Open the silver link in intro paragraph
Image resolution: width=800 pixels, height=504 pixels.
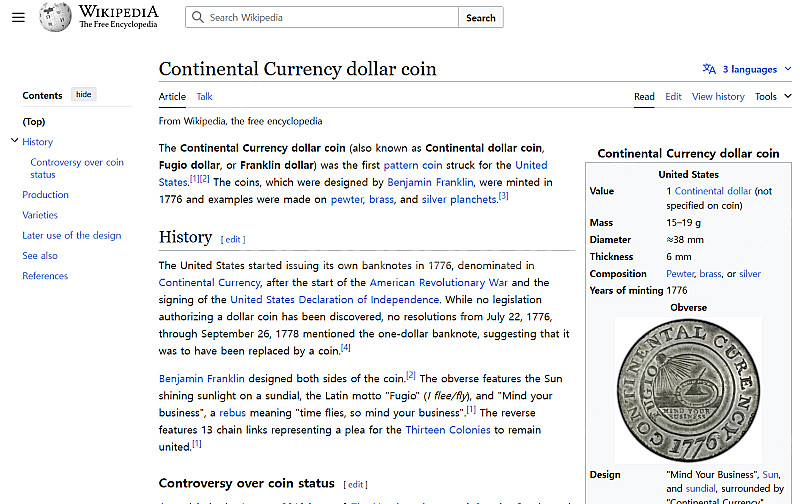pos(434,199)
